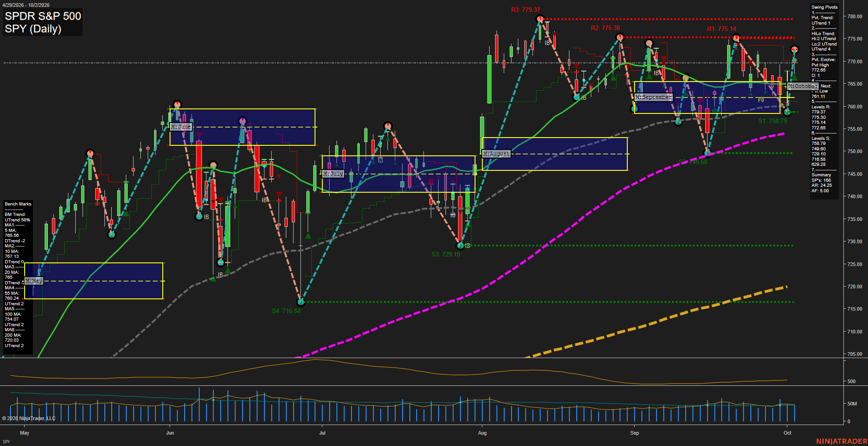Click the 705.00 price axis label
Image resolution: width=868 pixels, height=446 pixels.
[855, 354]
